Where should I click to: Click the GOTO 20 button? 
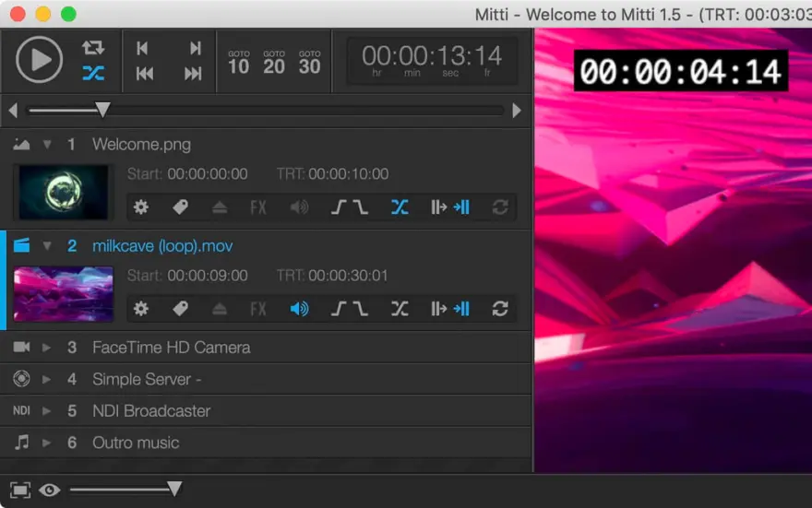pyautogui.click(x=274, y=63)
